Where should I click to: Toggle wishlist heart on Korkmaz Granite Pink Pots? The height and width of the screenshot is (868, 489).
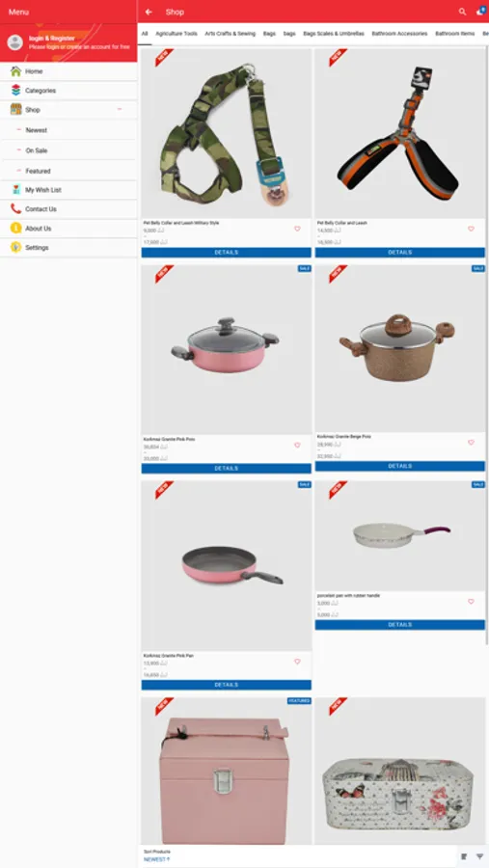coord(297,445)
